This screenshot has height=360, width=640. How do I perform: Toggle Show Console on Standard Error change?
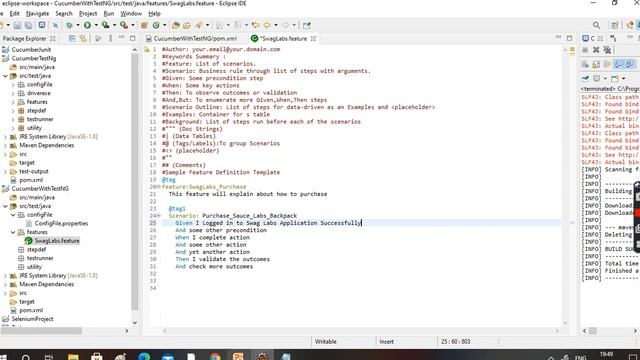click(630, 64)
